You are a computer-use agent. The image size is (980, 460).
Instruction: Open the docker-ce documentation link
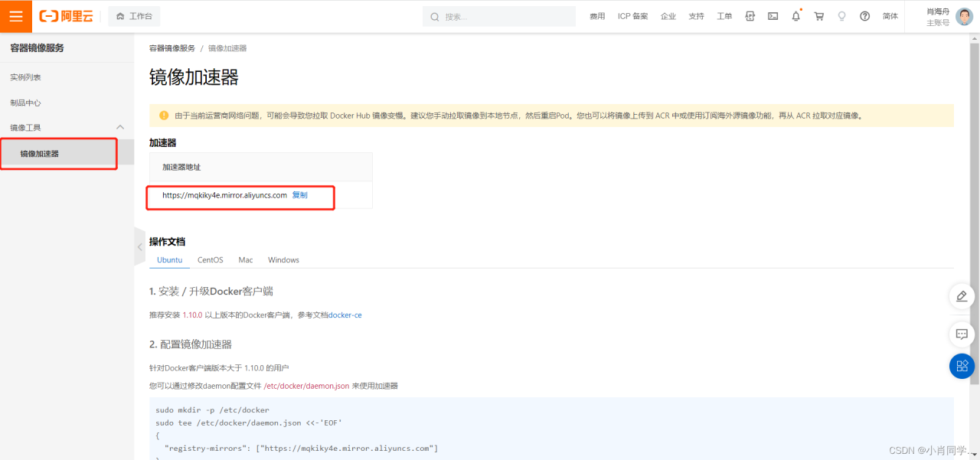pyautogui.click(x=344, y=315)
